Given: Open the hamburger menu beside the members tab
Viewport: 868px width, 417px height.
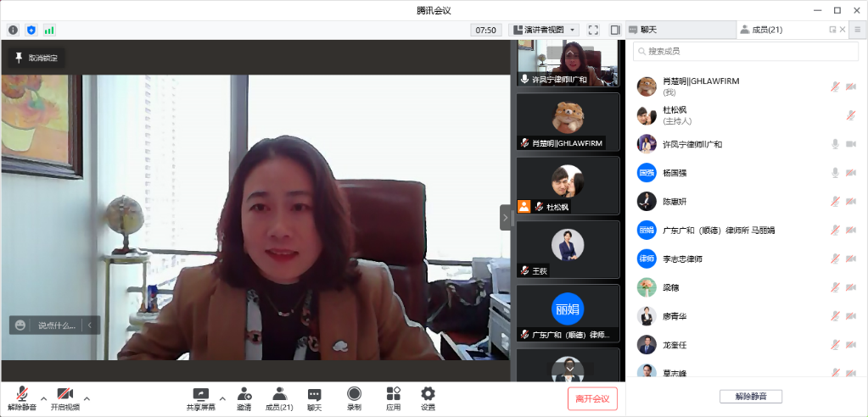Looking at the screenshot, I should [858, 30].
